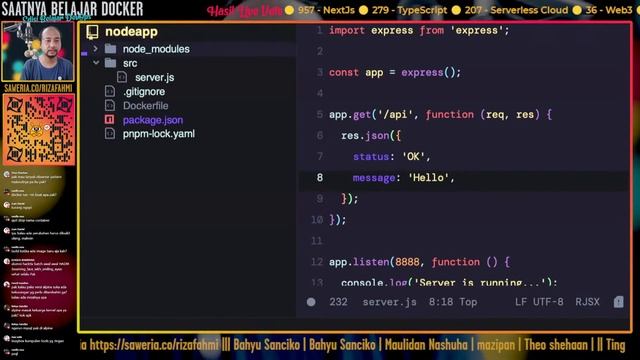Click the RJSX major mode label
Image resolution: width=640 pixels, height=360 pixels.
[x=587, y=302]
